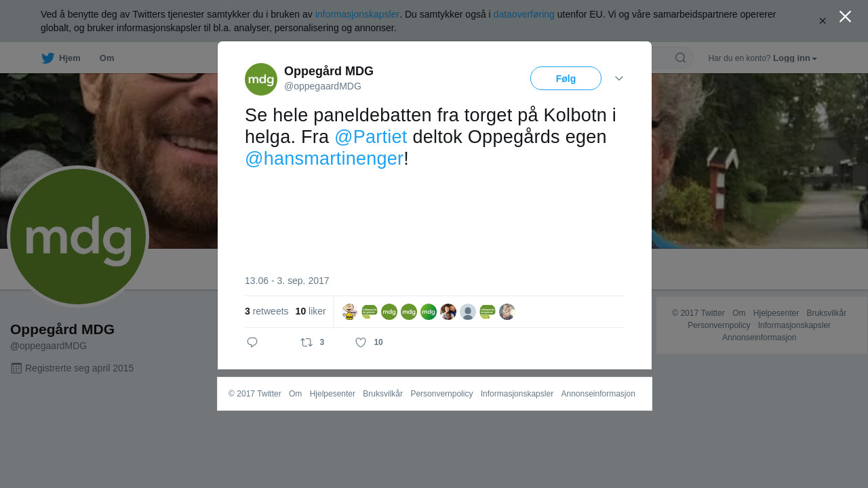
Task: Follow Oppegård MDG with Følg button
Action: pos(566,79)
